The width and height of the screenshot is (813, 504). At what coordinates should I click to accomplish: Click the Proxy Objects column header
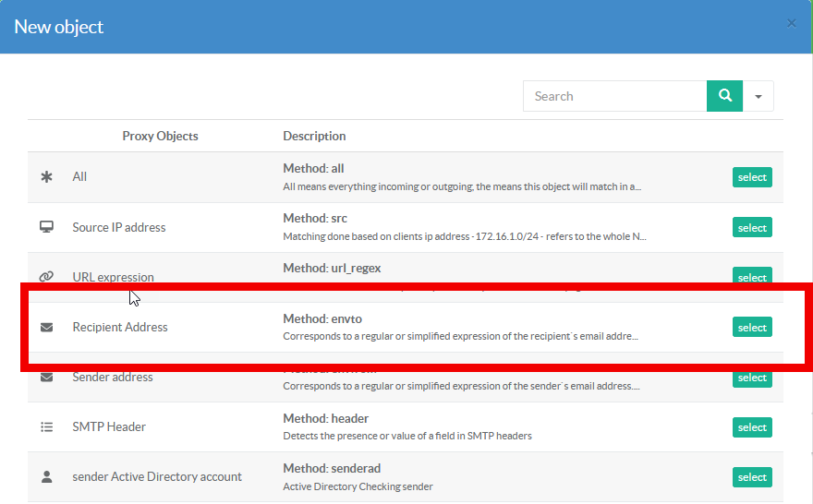pos(160,137)
